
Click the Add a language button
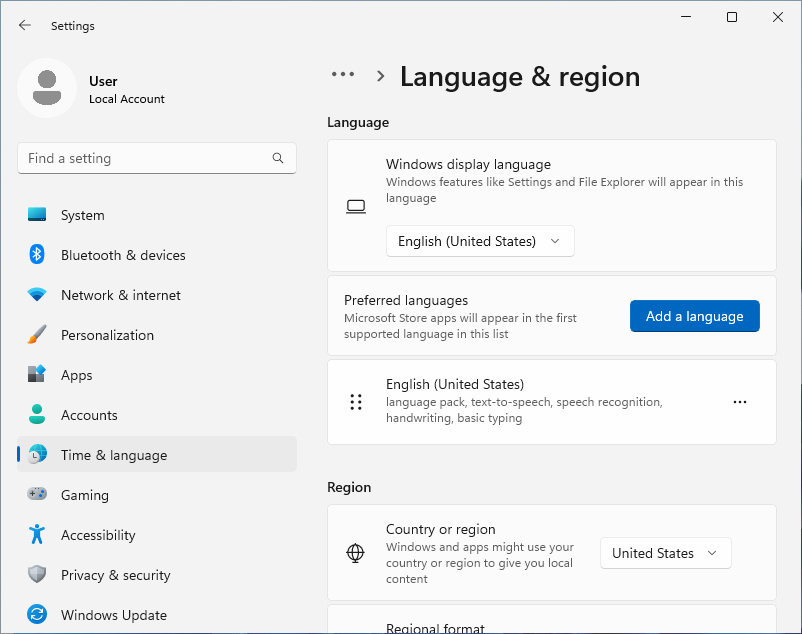[694, 316]
